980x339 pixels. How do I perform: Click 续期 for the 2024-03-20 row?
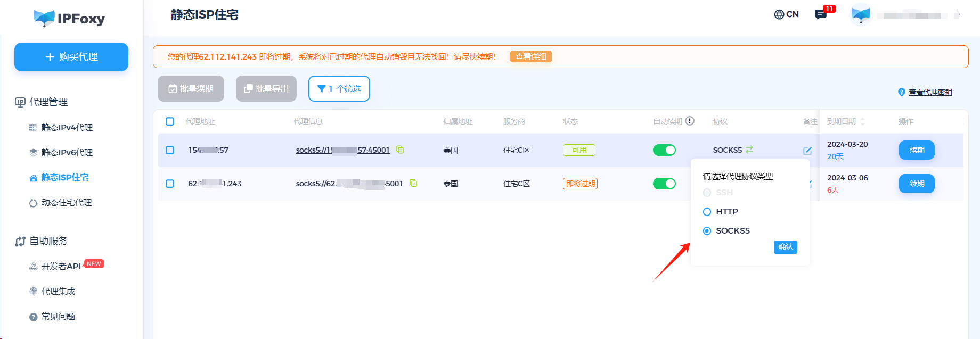pos(917,150)
